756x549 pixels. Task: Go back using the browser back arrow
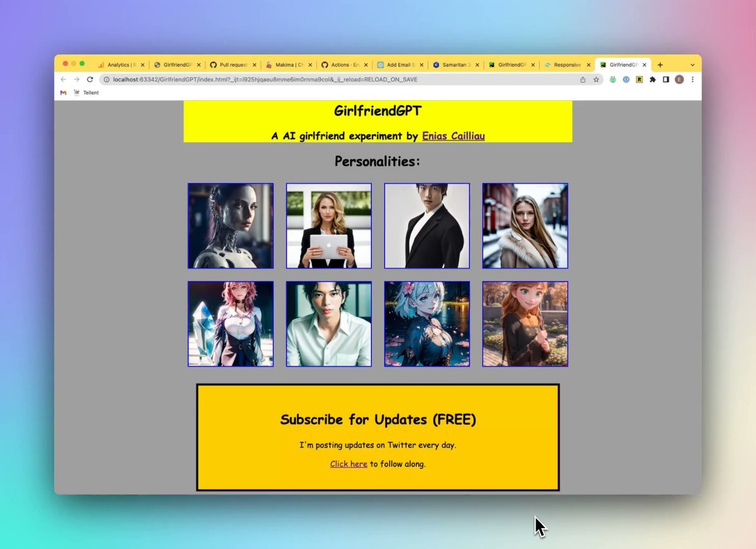[x=63, y=79]
